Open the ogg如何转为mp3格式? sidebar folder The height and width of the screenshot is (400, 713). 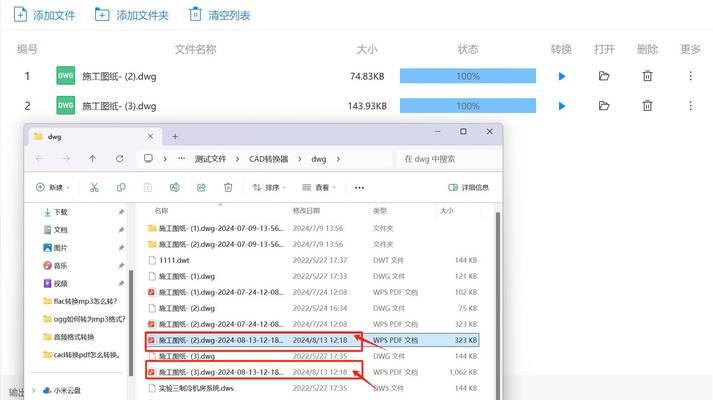pos(84,319)
